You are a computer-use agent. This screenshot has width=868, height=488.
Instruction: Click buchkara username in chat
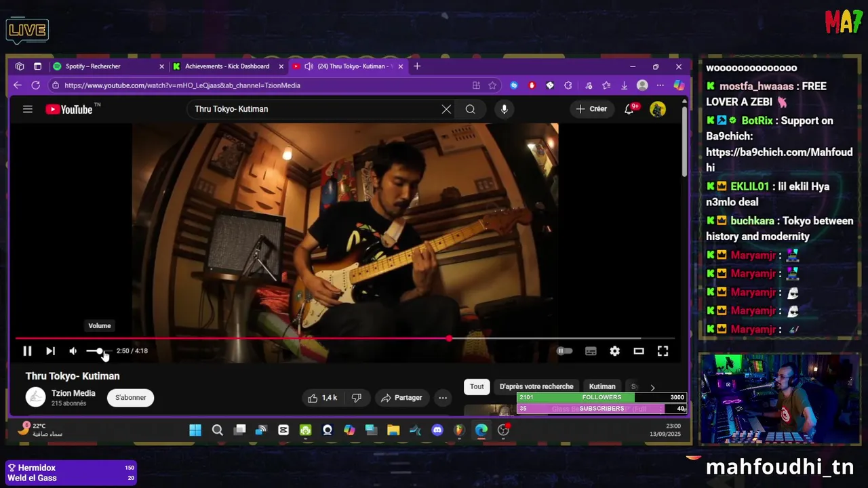pos(752,221)
